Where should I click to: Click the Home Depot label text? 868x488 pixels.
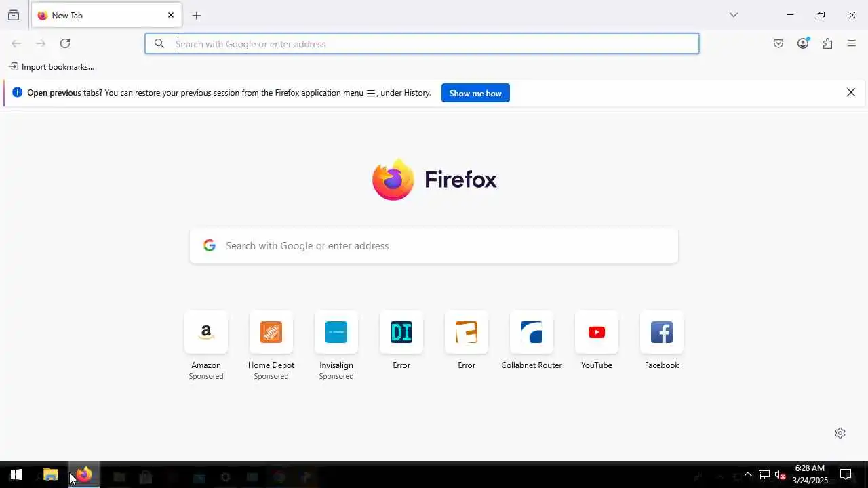271,365
